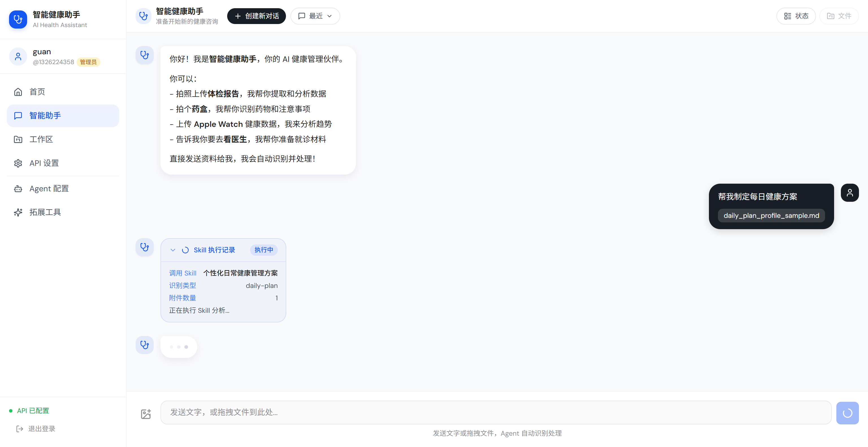The height and width of the screenshot is (447, 868).
Task: Show the 状态 panel
Action: (x=796, y=16)
